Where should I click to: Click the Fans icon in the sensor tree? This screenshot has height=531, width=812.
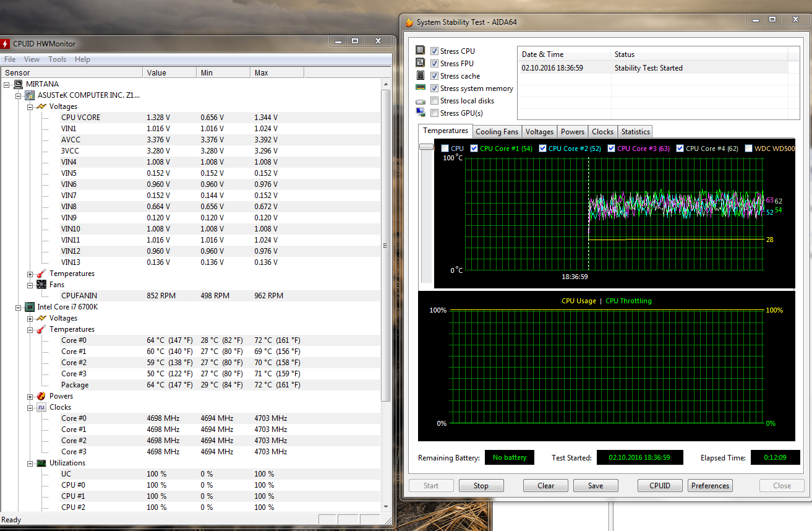(41, 285)
